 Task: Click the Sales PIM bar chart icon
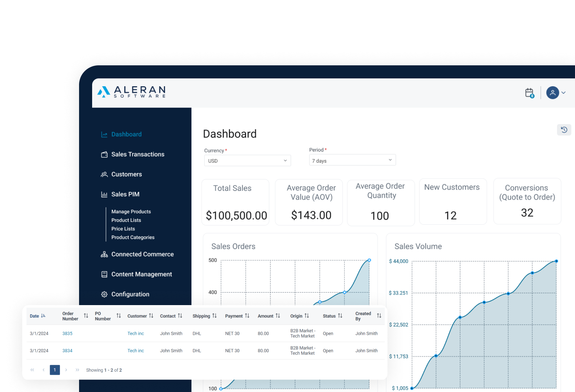point(104,194)
